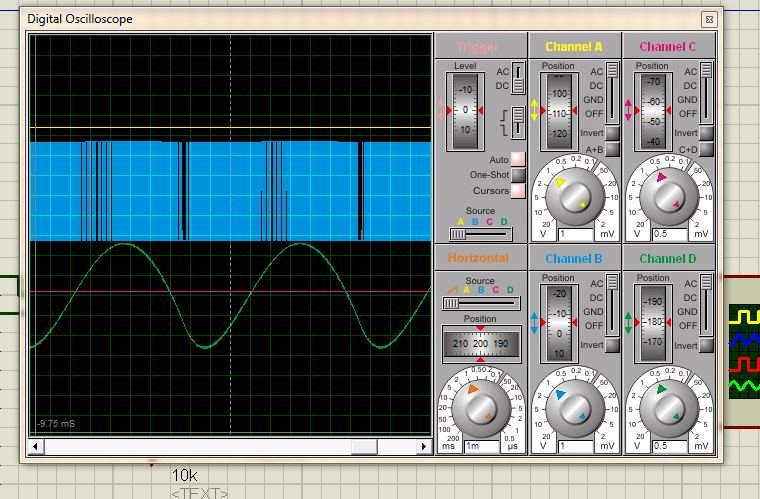This screenshot has height=499, width=760.
Task: Click Channel D coupling mode slider
Action: click(707, 304)
